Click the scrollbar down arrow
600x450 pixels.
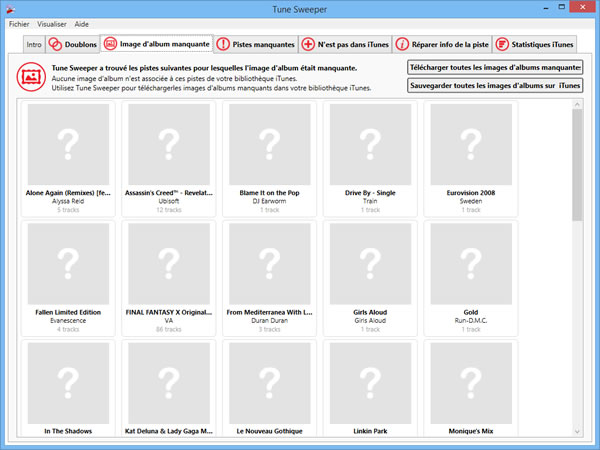[x=577, y=431]
